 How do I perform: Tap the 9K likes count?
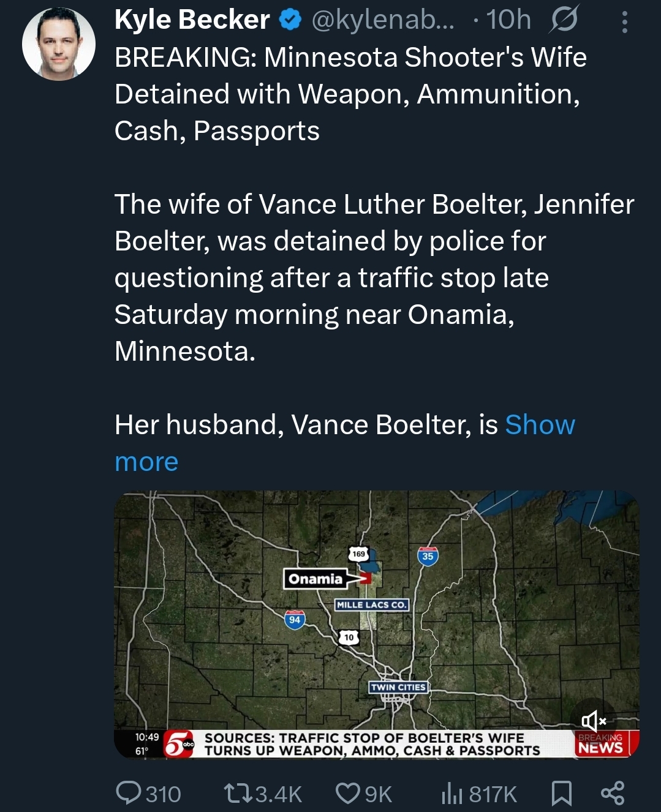tap(378, 794)
